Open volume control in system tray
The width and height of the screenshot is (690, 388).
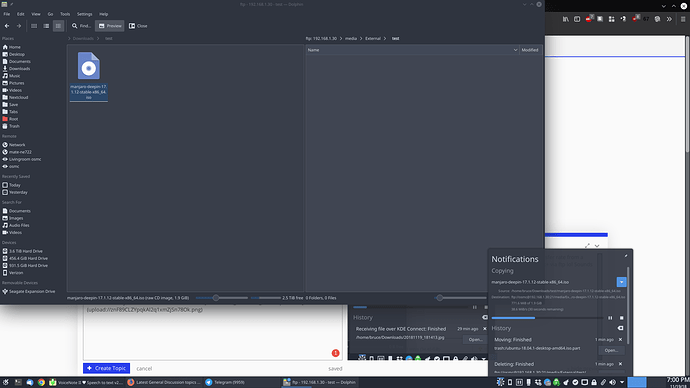[x=613, y=382]
